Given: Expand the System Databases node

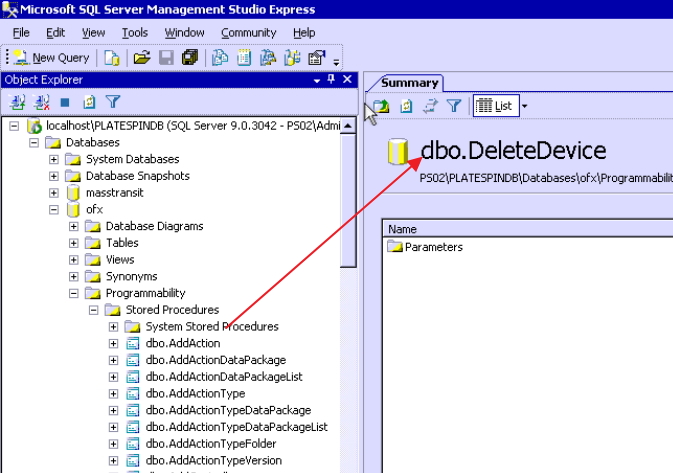Looking at the screenshot, I should 54,159.
